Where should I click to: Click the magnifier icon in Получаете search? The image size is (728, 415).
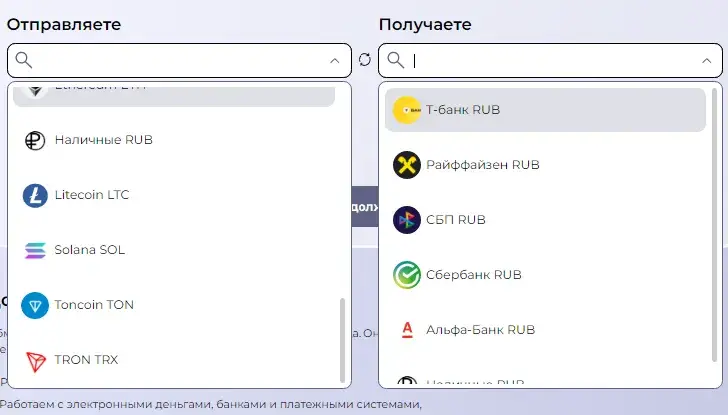pyautogui.click(x=396, y=60)
